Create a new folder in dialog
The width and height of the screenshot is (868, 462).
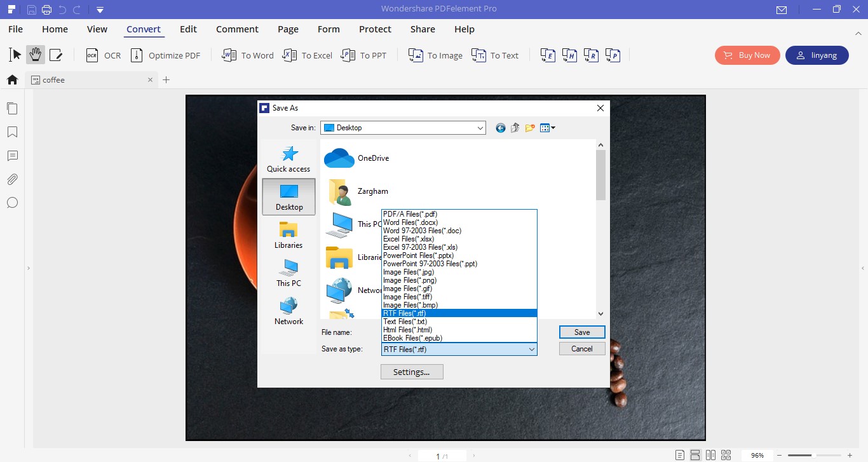pos(530,128)
